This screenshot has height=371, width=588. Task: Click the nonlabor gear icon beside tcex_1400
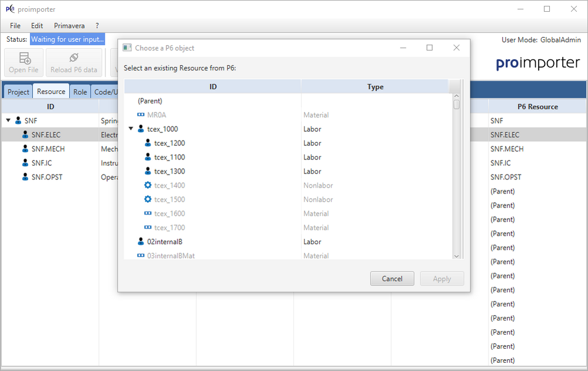click(148, 185)
